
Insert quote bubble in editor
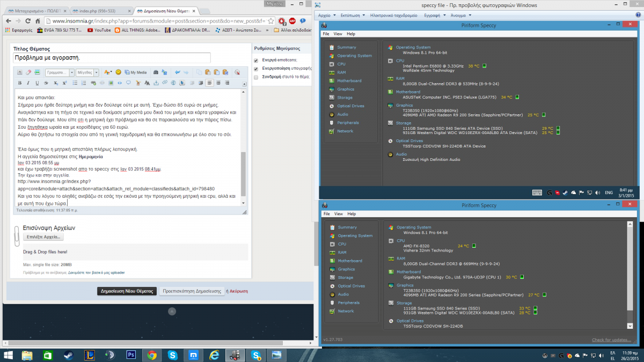[128, 83]
